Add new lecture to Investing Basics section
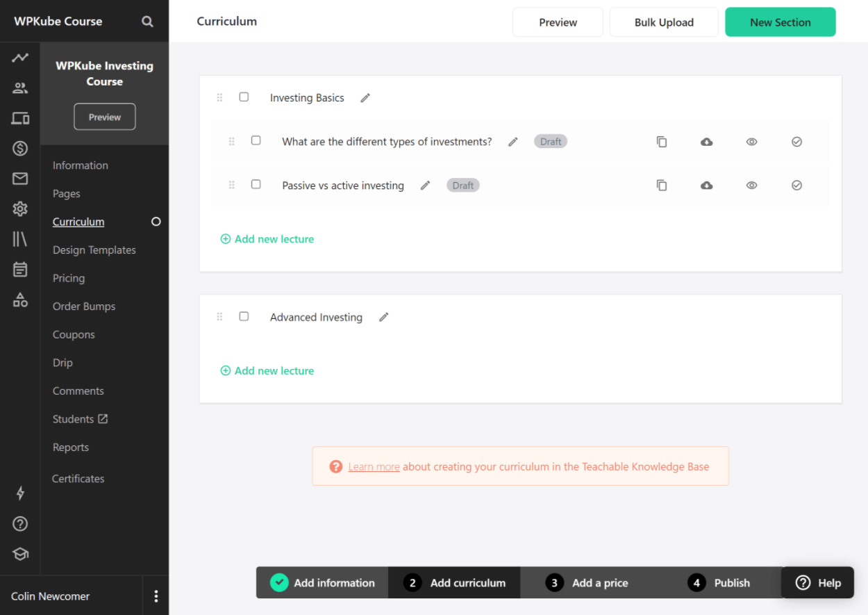 pyautogui.click(x=267, y=239)
